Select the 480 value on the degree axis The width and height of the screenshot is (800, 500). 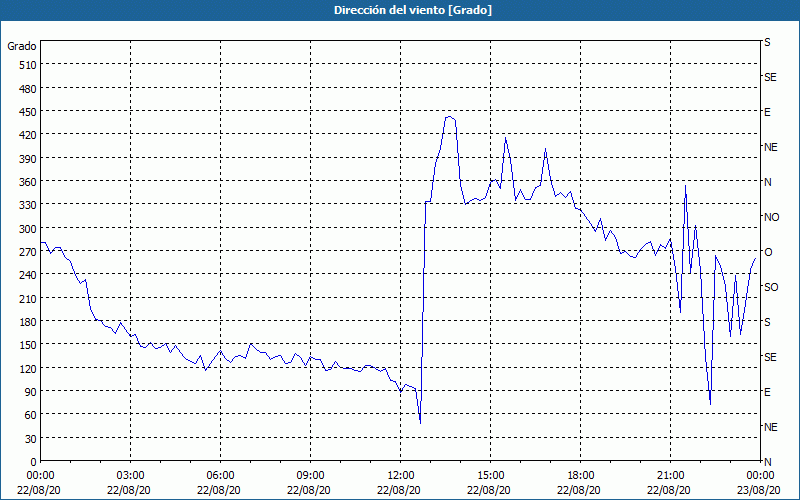pyautogui.click(x=28, y=89)
